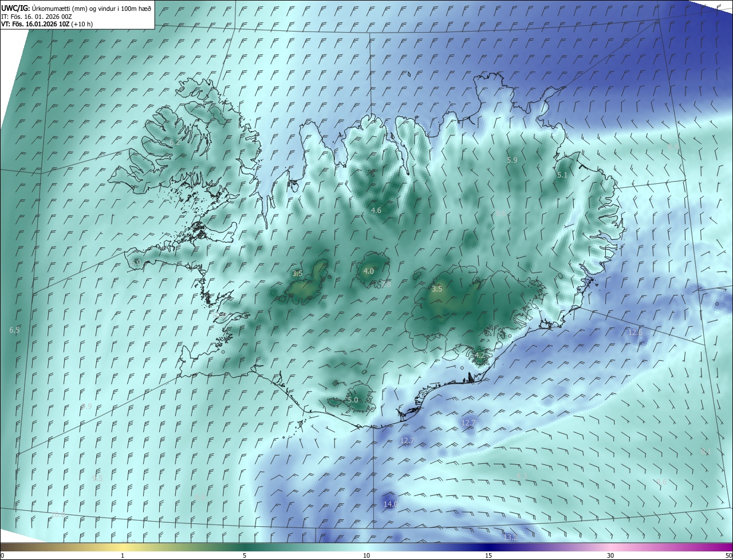The height and width of the screenshot is (560, 733).
Task: Click the 12.6 value east of Iceland
Action: (635, 333)
